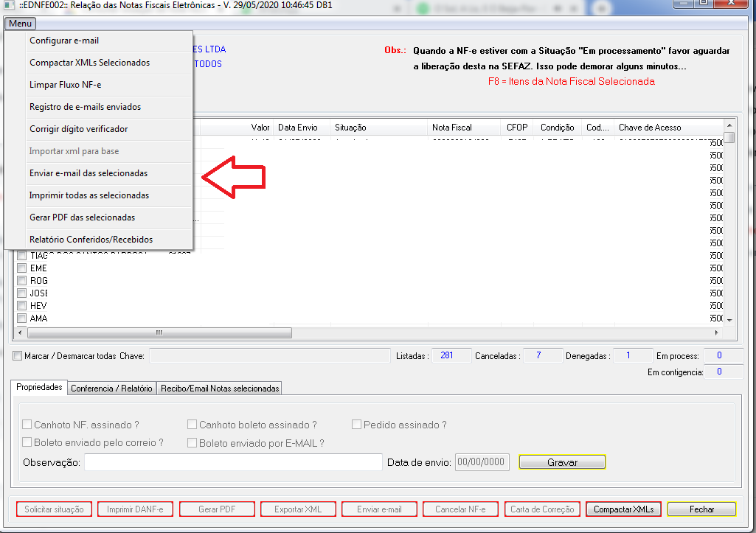Click the Observação text field
Screen dimensions: 756x533
pyautogui.click(x=233, y=462)
